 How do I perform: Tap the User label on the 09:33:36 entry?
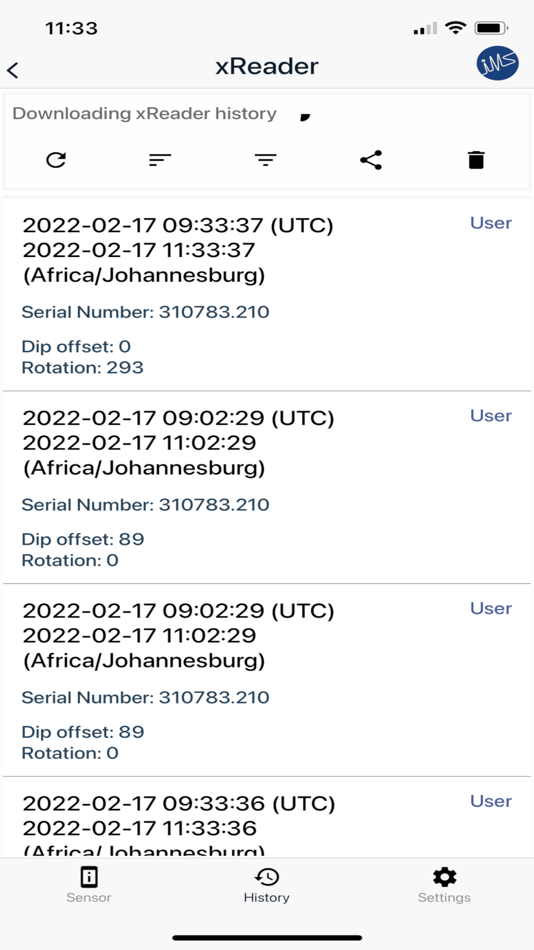(x=491, y=801)
